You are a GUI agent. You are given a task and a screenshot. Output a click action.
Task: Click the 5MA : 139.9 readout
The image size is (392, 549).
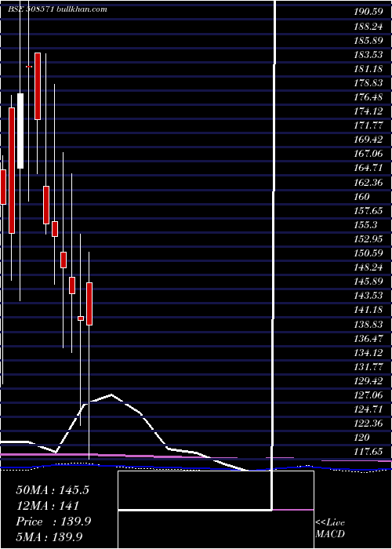(50, 537)
